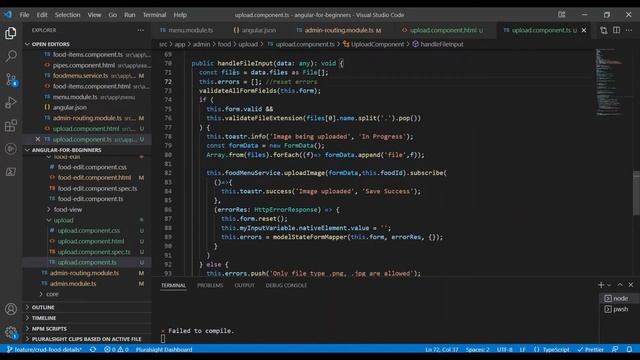Screen dimensions: 640x360
Task: Click the split editor right icon
Action: click(x=616, y=30)
